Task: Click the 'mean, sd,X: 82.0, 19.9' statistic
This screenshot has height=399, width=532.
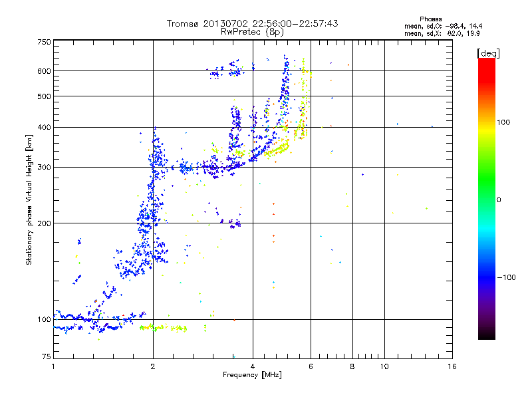Action: [442, 33]
